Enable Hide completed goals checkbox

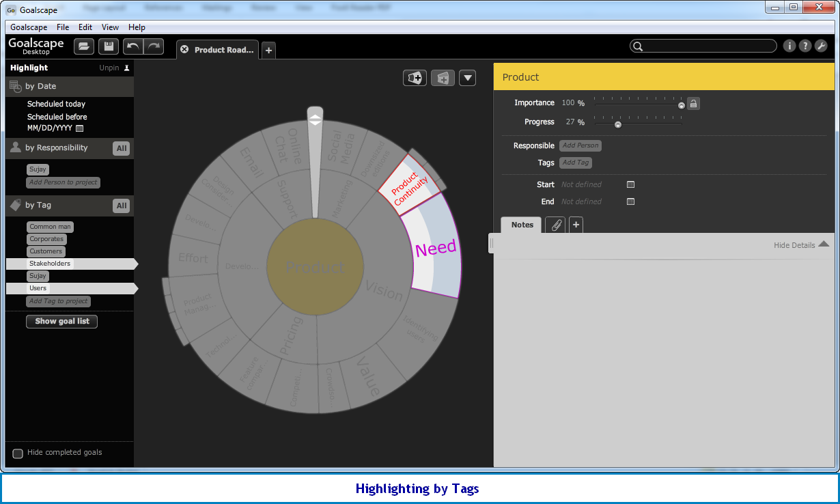click(18, 453)
